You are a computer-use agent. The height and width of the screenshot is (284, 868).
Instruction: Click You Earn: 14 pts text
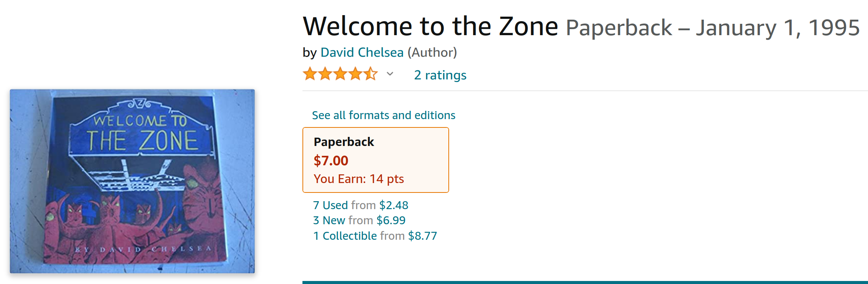pyautogui.click(x=359, y=179)
